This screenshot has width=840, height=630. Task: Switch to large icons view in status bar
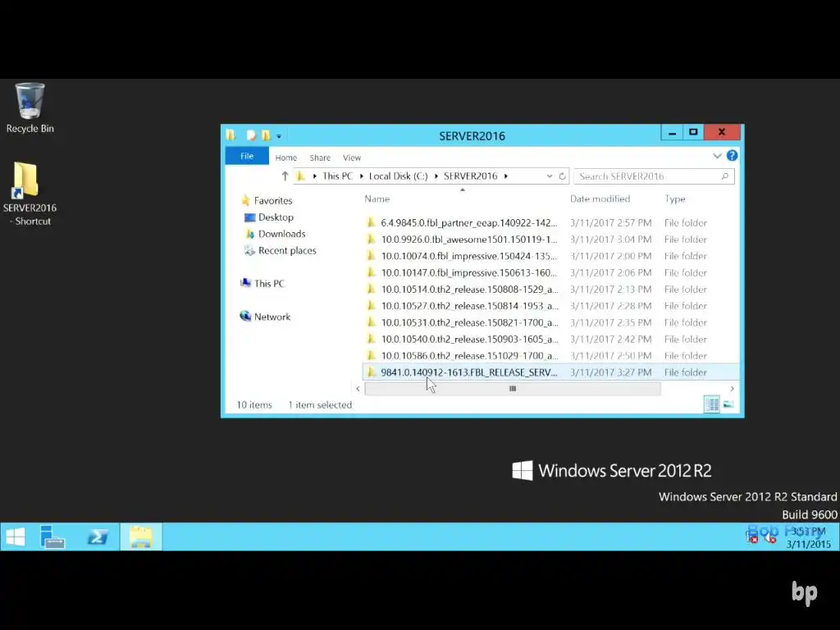(728, 404)
